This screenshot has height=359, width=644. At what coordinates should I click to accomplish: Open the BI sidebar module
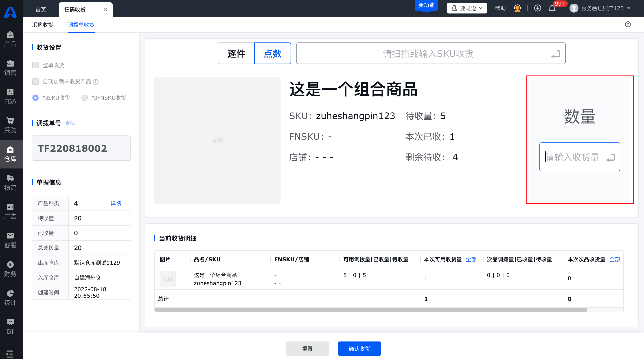pos(10,326)
